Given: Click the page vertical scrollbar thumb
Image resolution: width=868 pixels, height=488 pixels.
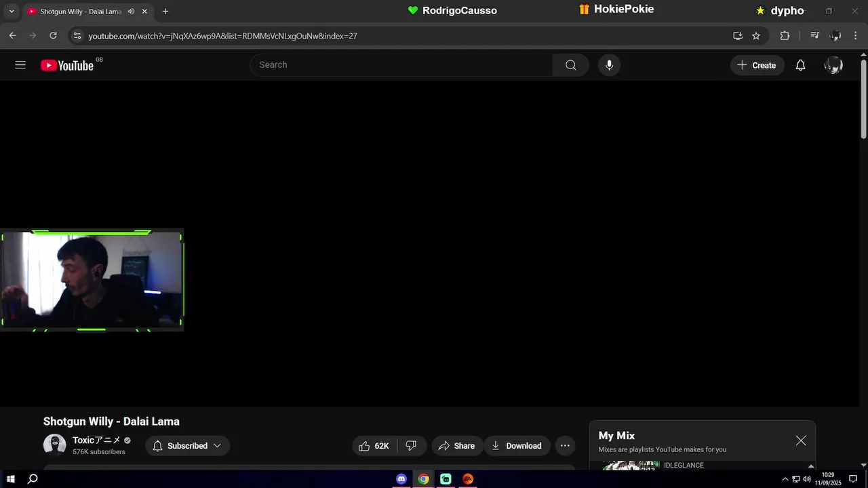Looking at the screenshot, I should (863, 99).
